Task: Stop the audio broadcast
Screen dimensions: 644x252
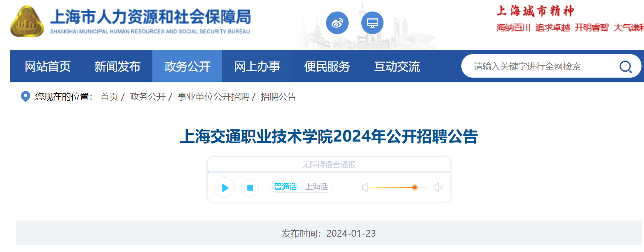Action: (250, 188)
